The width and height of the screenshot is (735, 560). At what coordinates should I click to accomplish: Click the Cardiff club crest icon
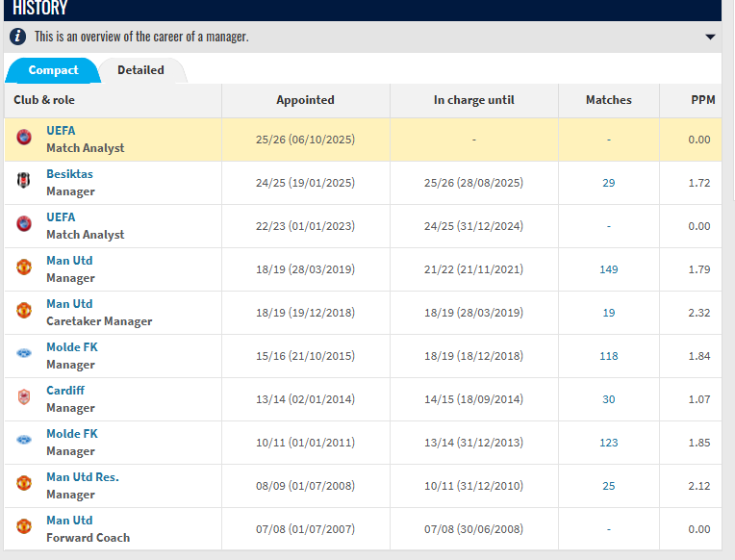point(24,397)
